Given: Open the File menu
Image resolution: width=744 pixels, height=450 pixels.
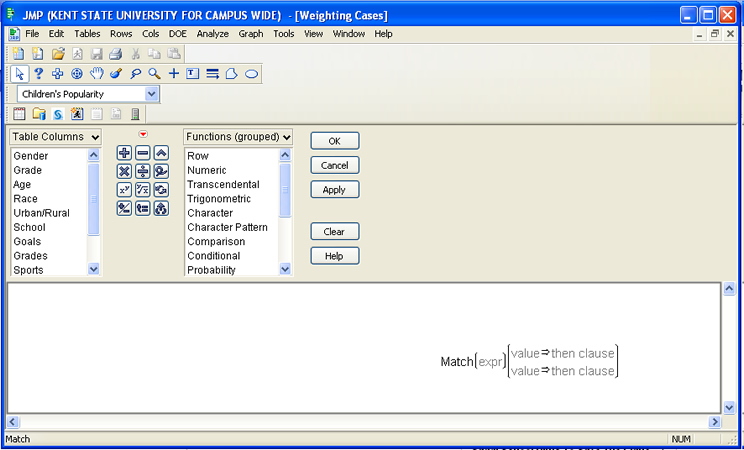Looking at the screenshot, I should tap(32, 34).
